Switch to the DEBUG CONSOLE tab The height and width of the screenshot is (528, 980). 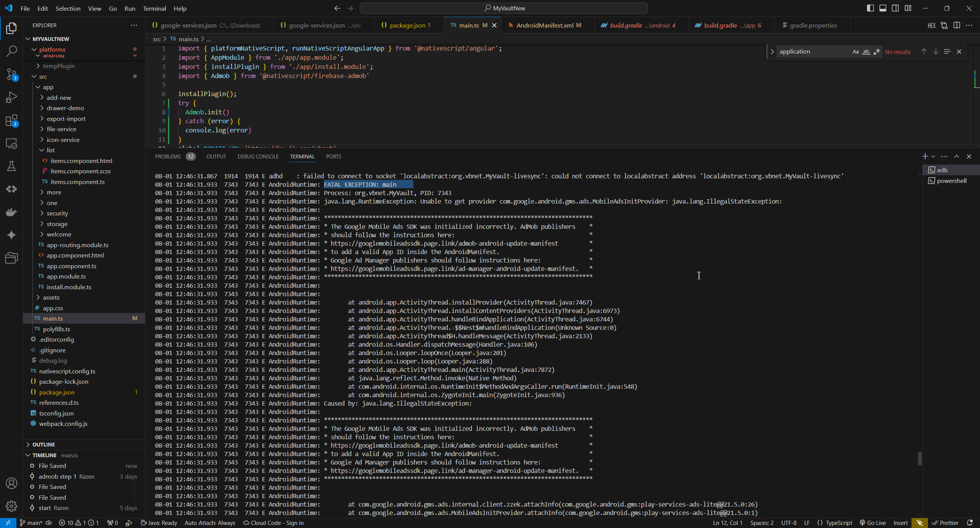click(x=258, y=156)
